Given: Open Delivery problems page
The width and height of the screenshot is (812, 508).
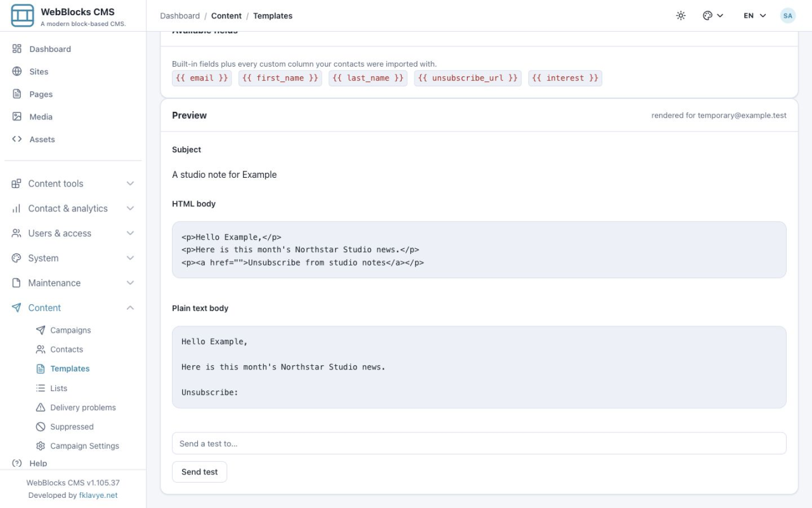Looking at the screenshot, I should pyautogui.click(x=83, y=408).
